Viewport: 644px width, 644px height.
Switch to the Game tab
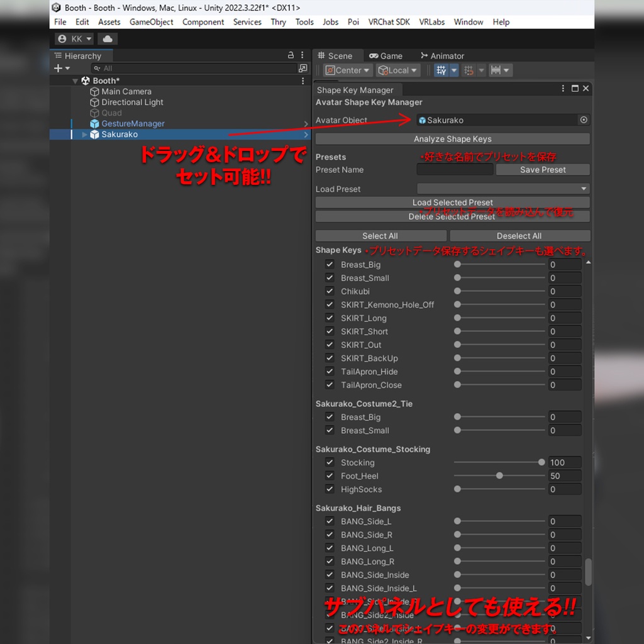387,55
